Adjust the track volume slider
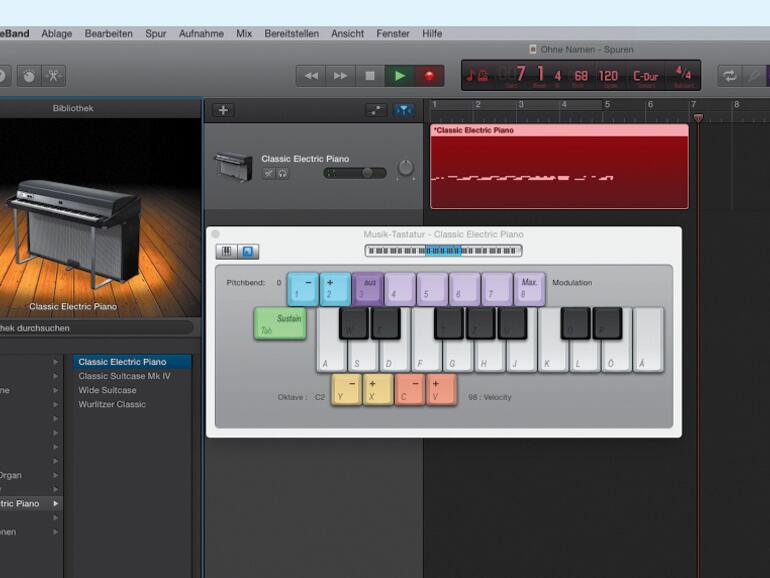770x578 pixels. (355, 173)
